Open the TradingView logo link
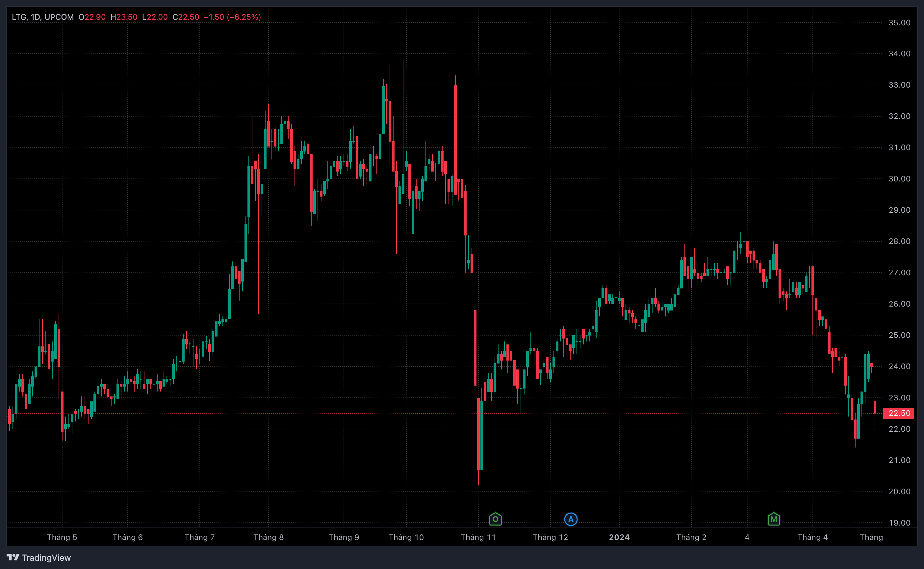Screen dimensions: 924x569 pyautogui.click(x=39, y=557)
